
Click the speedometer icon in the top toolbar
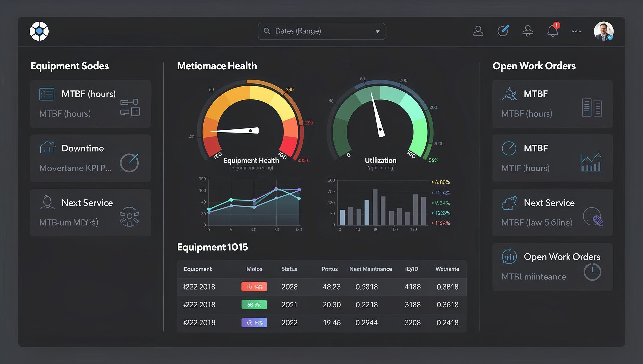click(x=503, y=31)
